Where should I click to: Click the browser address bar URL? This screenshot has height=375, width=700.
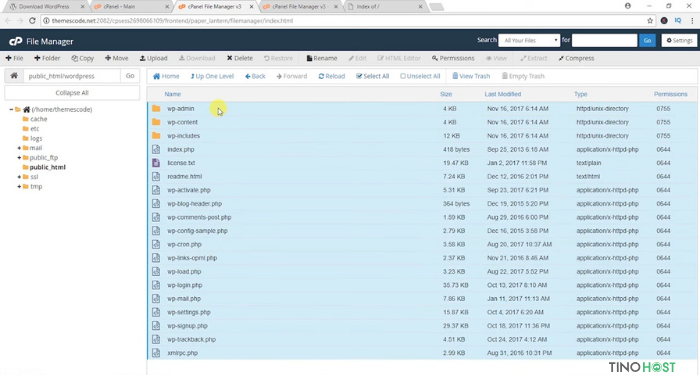(x=172, y=21)
